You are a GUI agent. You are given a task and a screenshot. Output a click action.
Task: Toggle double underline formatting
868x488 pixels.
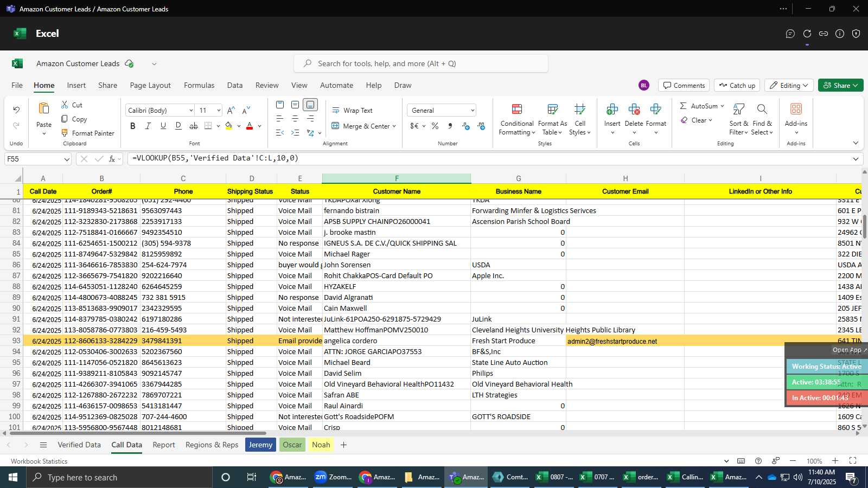tap(178, 126)
